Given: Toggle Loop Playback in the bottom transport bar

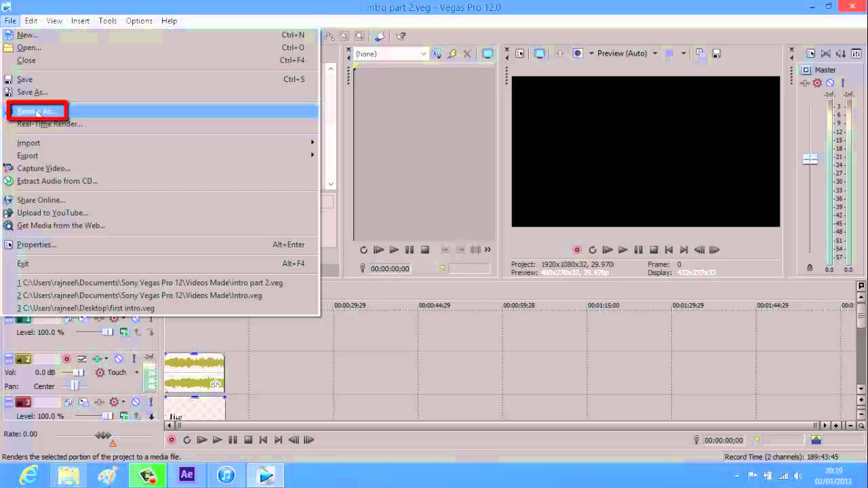Looking at the screenshot, I should [186, 440].
